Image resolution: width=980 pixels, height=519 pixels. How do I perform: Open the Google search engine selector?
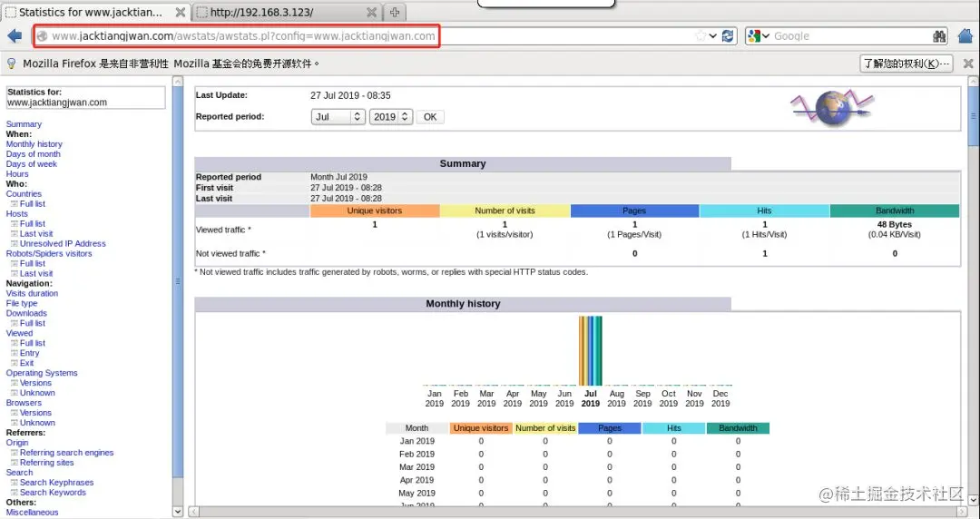tap(758, 36)
